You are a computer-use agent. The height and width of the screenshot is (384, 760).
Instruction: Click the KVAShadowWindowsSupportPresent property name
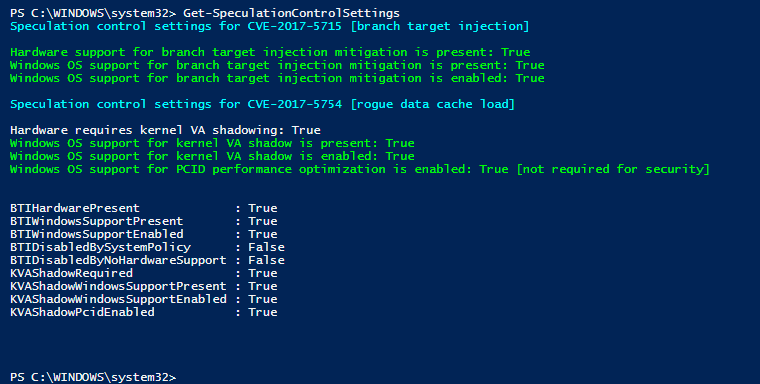click(x=118, y=287)
